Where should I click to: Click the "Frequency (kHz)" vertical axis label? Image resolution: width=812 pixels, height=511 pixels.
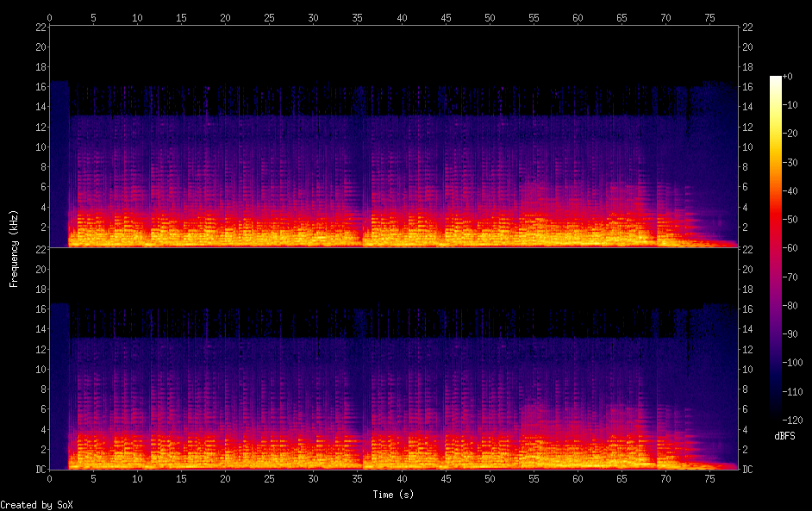14,247
